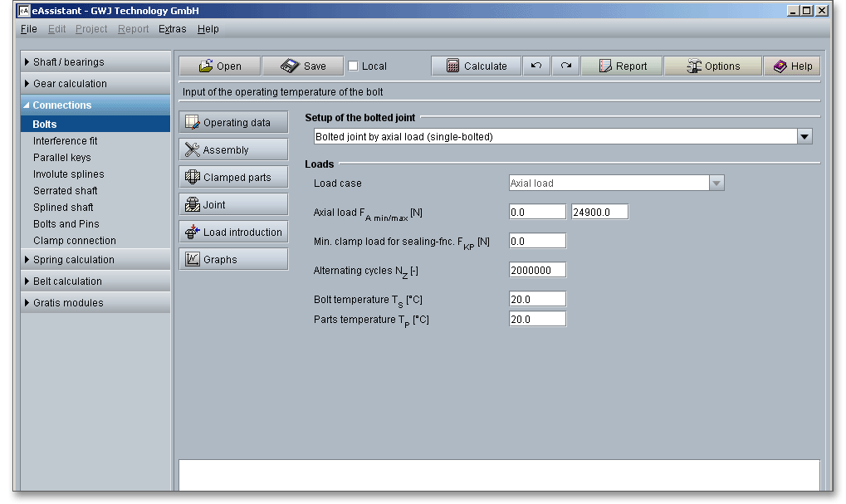The height and width of the screenshot is (504, 846).
Task: Click the undo arrow icon
Action: coord(536,66)
